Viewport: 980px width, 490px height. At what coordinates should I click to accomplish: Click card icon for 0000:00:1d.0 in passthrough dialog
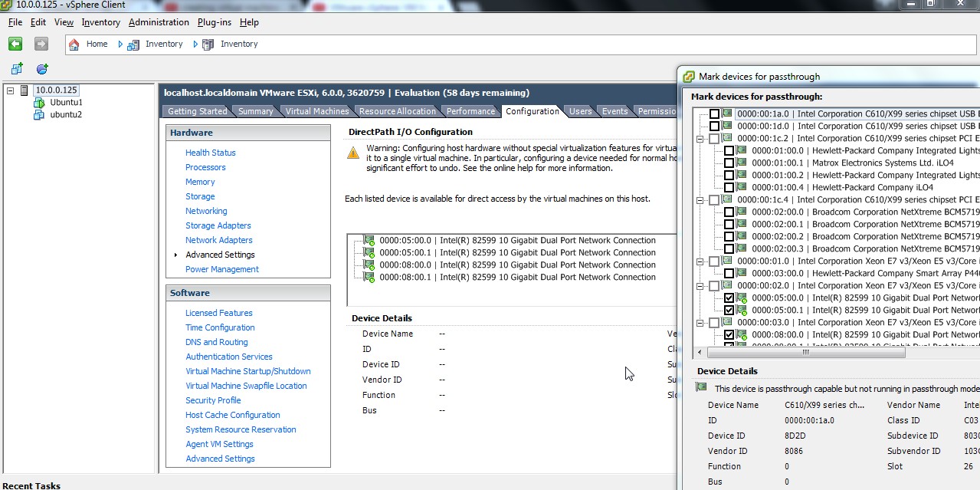pos(727,126)
